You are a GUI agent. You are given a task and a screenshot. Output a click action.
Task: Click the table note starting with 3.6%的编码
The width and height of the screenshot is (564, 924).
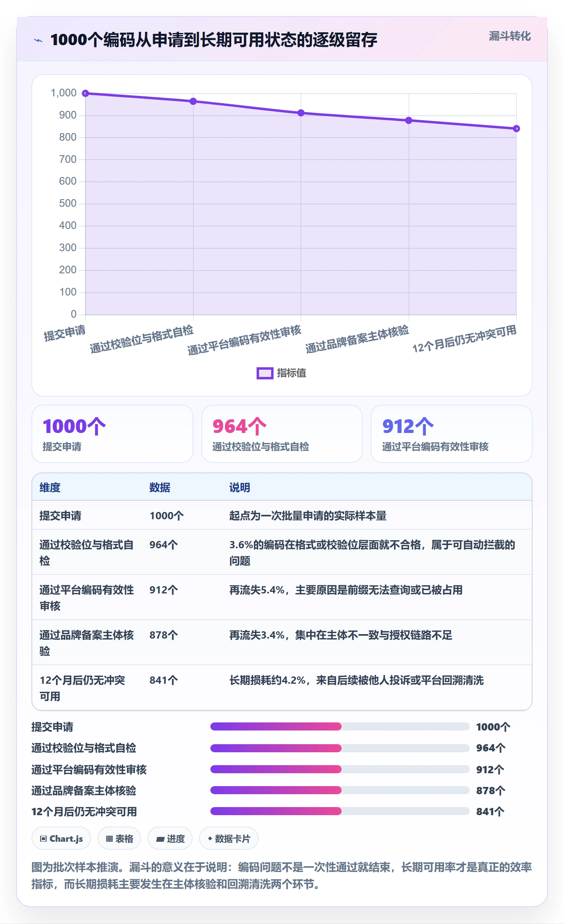pos(372,552)
